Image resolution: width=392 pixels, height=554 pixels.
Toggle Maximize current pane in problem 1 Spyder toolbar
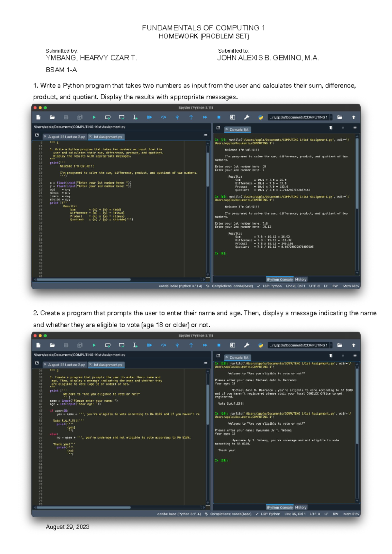coord(233,117)
